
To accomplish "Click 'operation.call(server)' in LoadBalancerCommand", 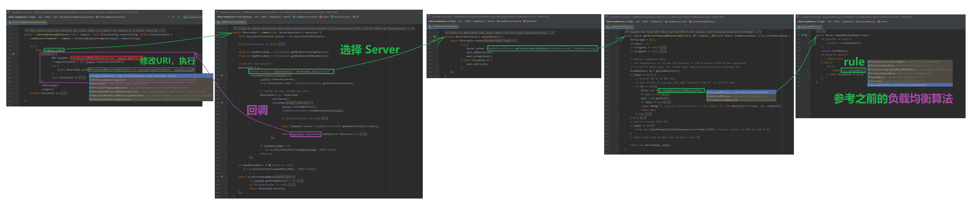I will click(x=305, y=134).
